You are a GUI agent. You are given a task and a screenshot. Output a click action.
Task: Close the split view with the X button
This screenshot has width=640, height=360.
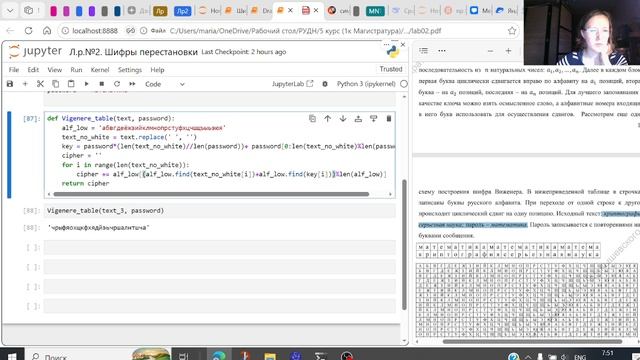click(403, 44)
